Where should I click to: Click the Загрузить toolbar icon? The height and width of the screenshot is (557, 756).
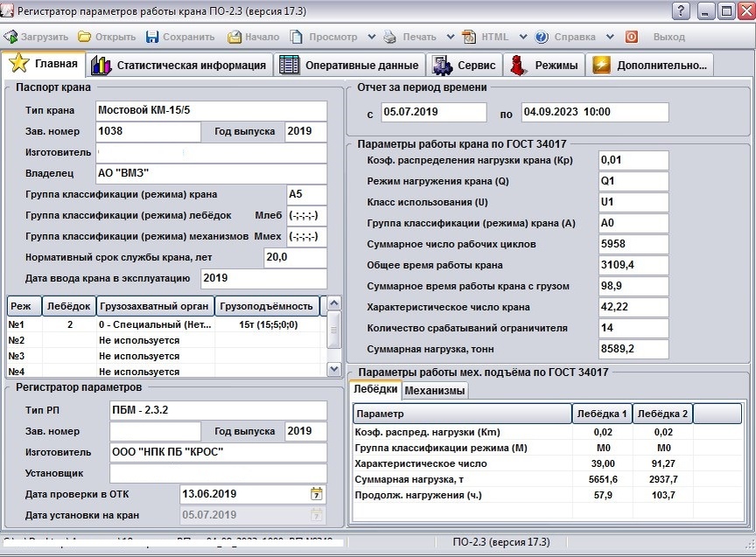click(x=10, y=37)
